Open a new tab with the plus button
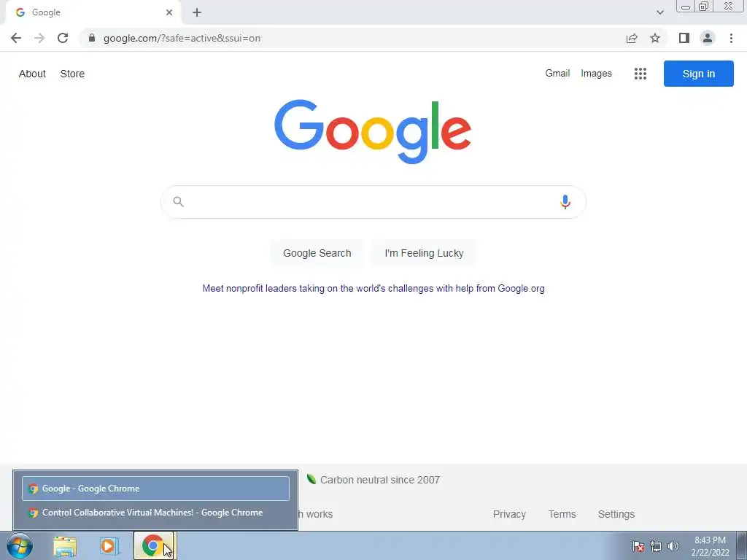 pyautogui.click(x=197, y=12)
